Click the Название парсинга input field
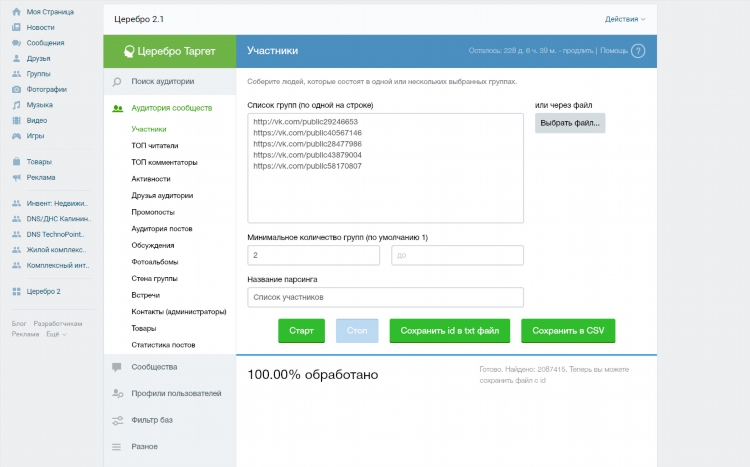Viewport: 750px width, 467px height. 386,297
